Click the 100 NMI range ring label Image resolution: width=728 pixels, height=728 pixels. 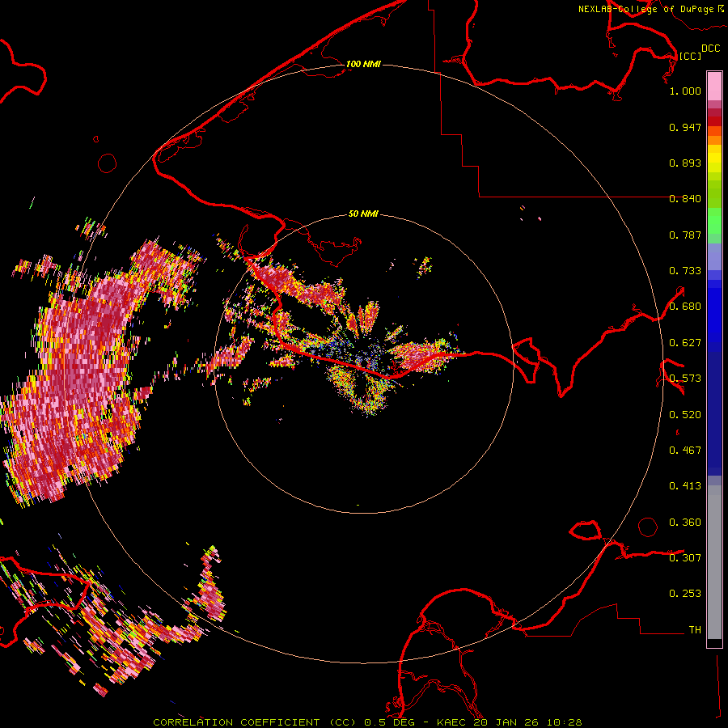point(362,64)
